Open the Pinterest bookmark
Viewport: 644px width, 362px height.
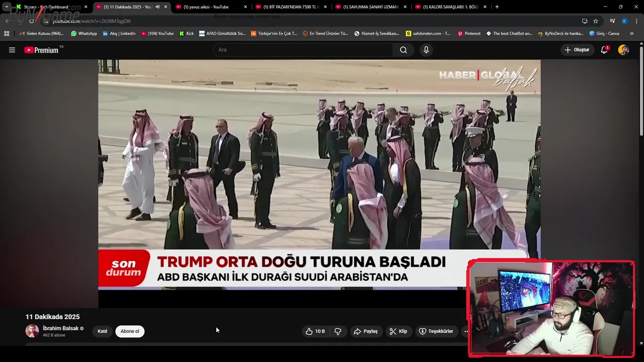pyautogui.click(x=469, y=34)
